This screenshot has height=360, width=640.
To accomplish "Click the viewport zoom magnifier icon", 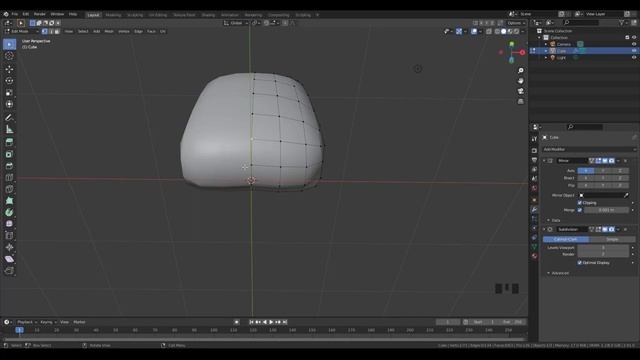I will 521,71.
